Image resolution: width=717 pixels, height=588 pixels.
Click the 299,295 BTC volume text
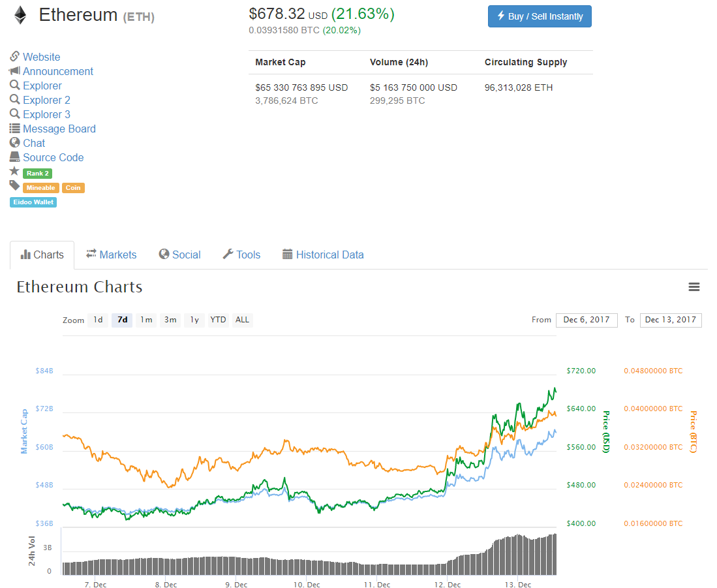click(397, 101)
